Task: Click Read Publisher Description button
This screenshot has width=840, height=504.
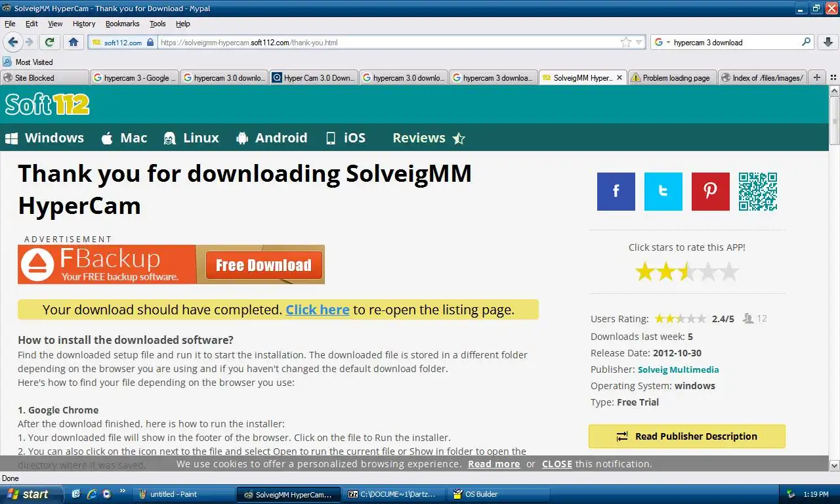Action: (687, 436)
